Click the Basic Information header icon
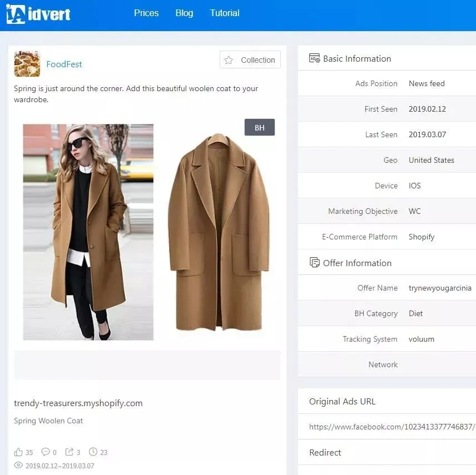 315,58
